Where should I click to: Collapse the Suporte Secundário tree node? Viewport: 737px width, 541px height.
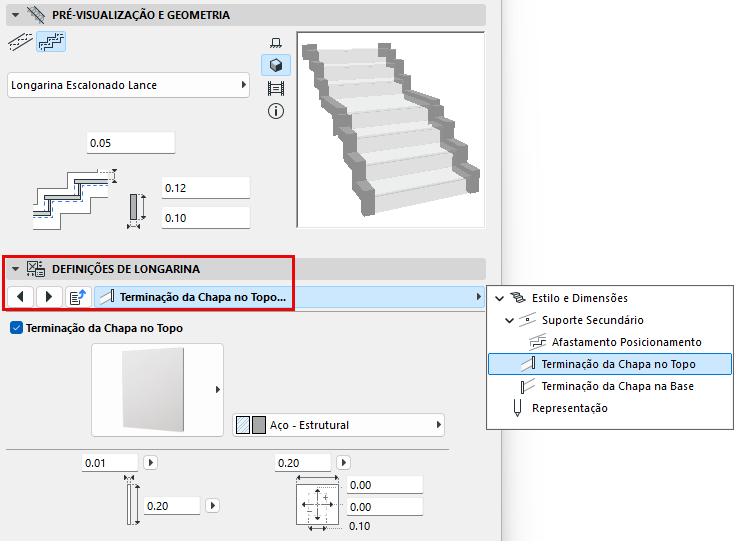click(x=509, y=320)
